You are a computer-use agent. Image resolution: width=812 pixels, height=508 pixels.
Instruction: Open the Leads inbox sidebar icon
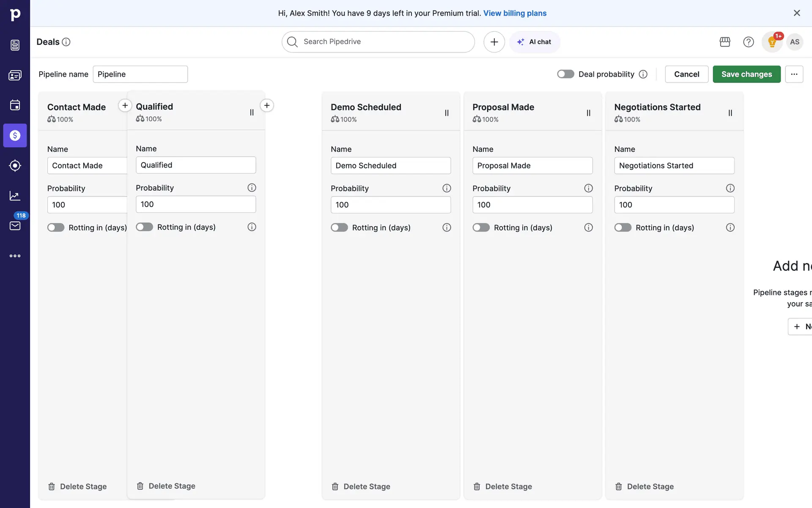coord(15,45)
